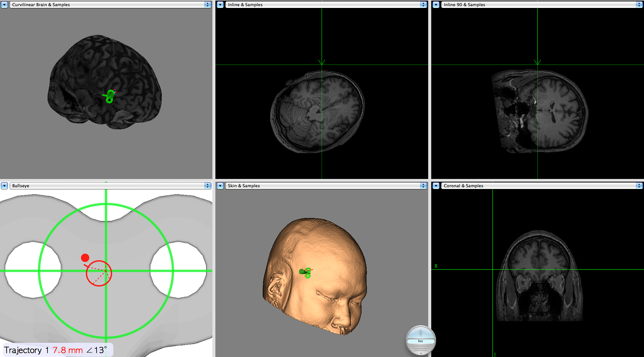Click the solid red dot in Bullseye view
Viewport: 644px width, 357px height.
85,258
